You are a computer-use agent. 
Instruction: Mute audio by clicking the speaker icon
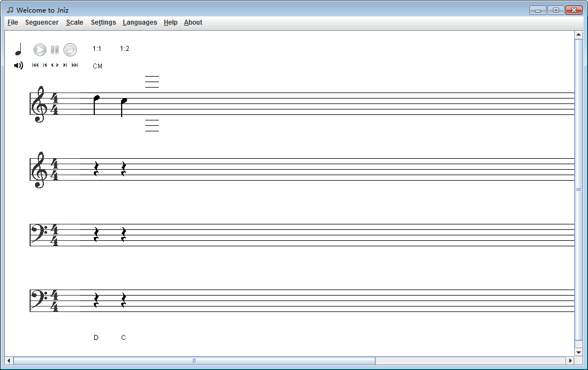18,65
